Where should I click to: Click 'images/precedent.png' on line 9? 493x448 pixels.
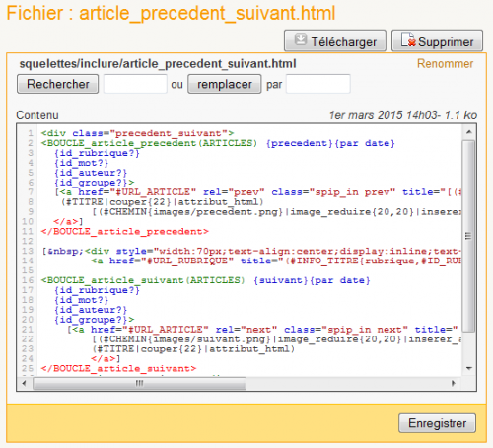(x=216, y=212)
